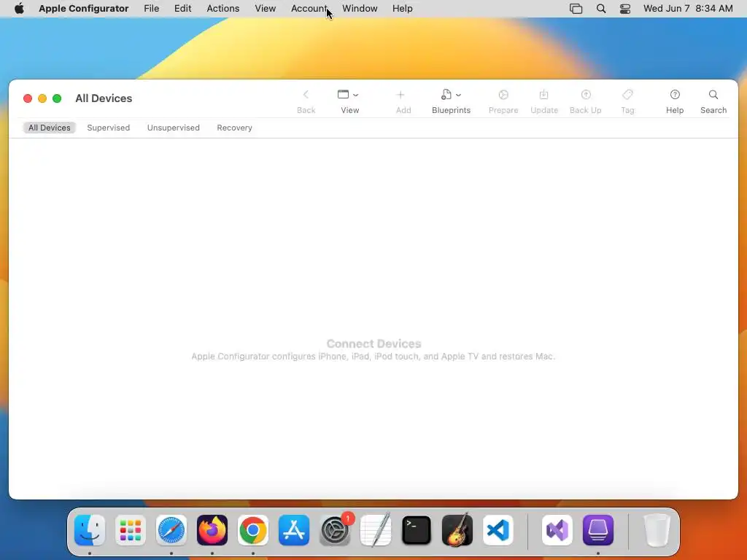Open the Apple menu
Viewport: 747px width, 560px height.
click(19, 9)
